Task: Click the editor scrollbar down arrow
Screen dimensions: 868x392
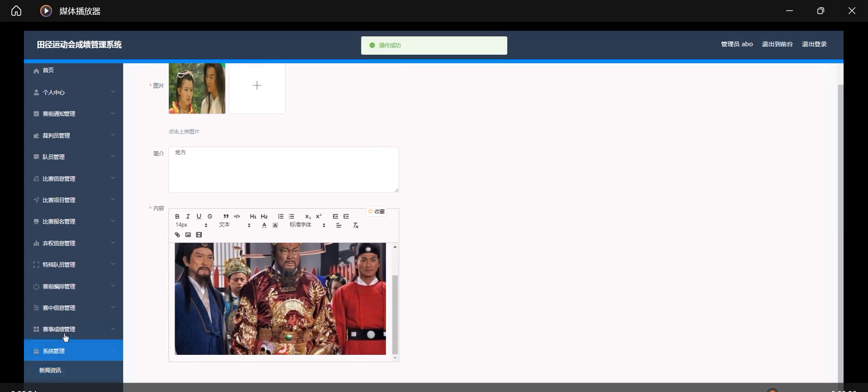Action: pyautogui.click(x=395, y=358)
